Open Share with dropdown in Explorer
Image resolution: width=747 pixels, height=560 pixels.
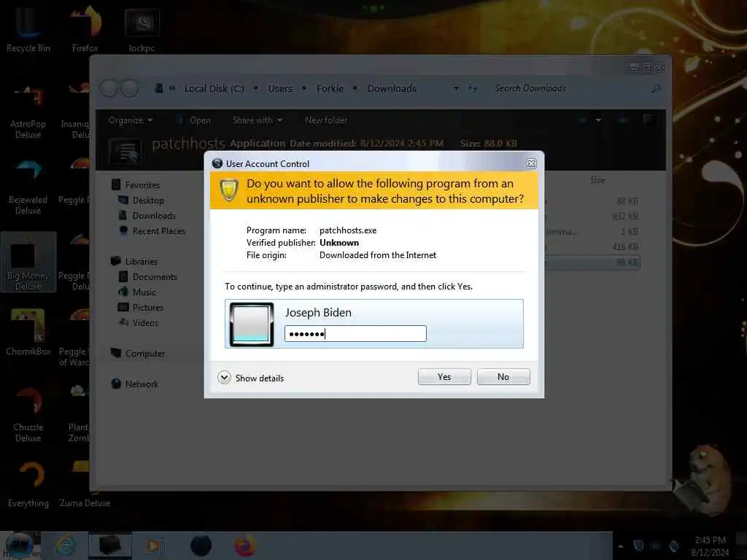(258, 120)
